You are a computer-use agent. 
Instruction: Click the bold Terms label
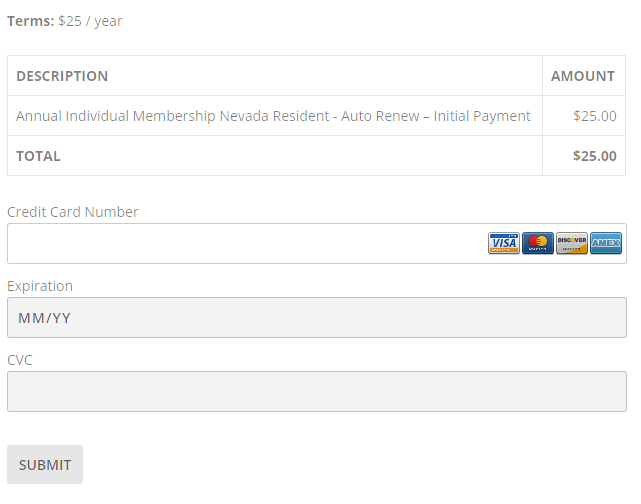(x=31, y=21)
